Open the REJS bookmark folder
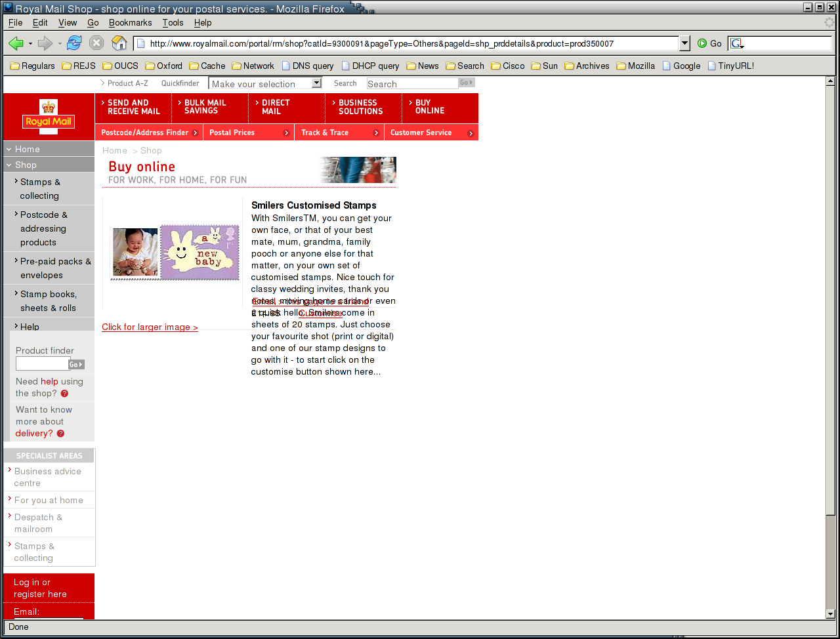840x639 pixels. (x=78, y=66)
